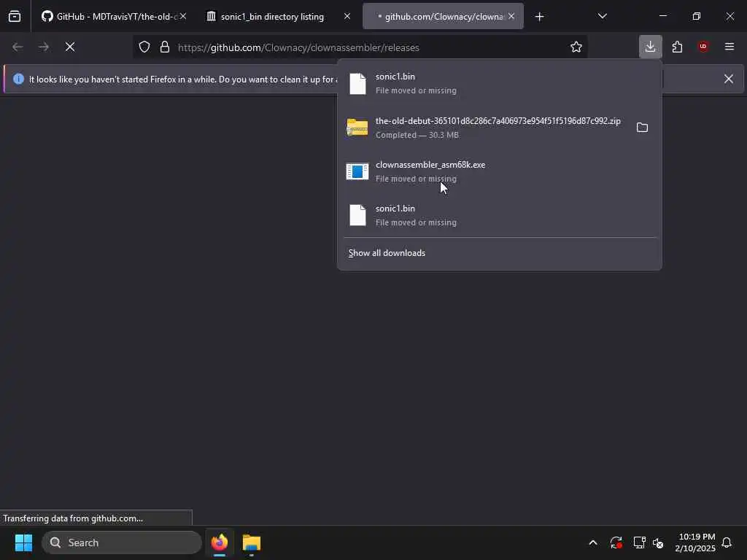Click the sync status tray icon
The width and height of the screenshot is (747, 560).
pyautogui.click(x=616, y=542)
